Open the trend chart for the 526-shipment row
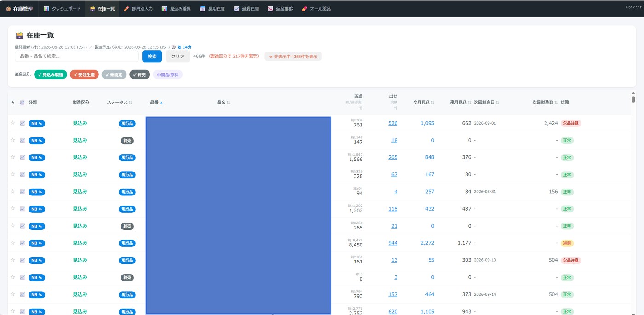Image resolution: width=644 pixels, height=315 pixels. pos(22,123)
